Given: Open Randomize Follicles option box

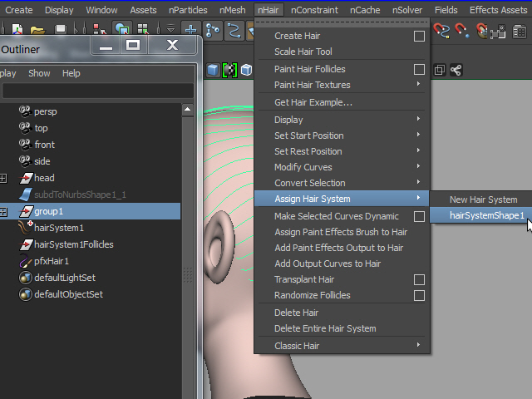Looking at the screenshot, I should point(419,296).
